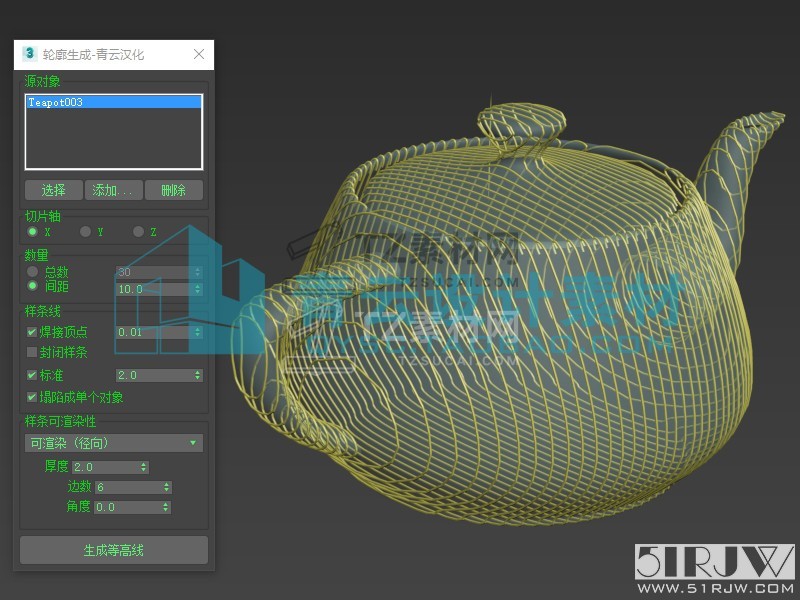
Task: Click the weld threshold field showing 0.01
Action: [x=154, y=332]
